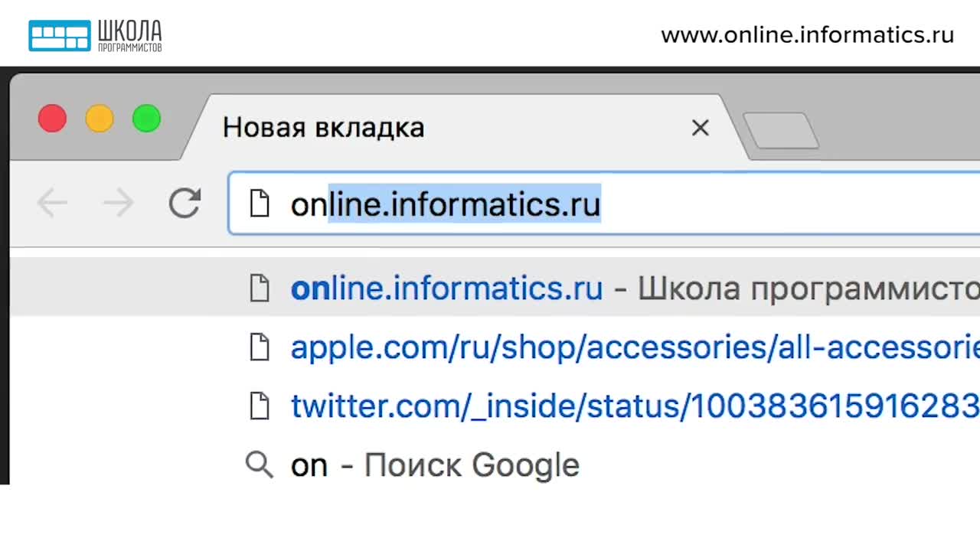Click page icon beside apple.com suggestion

click(x=260, y=347)
